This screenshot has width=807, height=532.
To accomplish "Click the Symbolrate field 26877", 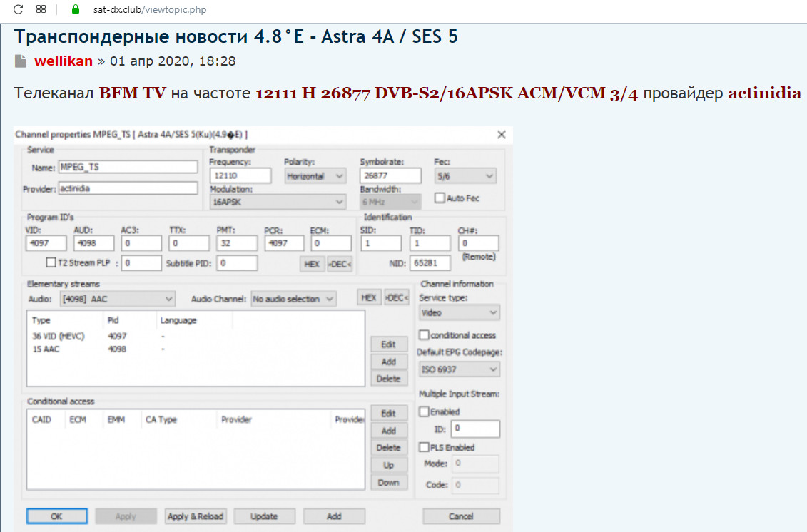I will pyautogui.click(x=390, y=175).
